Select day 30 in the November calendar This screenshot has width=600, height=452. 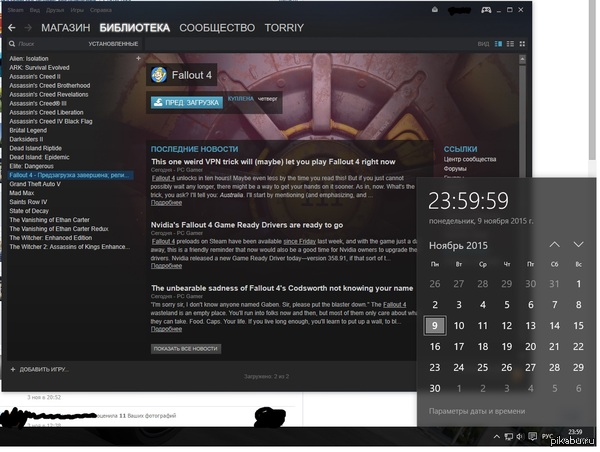(435, 388)
